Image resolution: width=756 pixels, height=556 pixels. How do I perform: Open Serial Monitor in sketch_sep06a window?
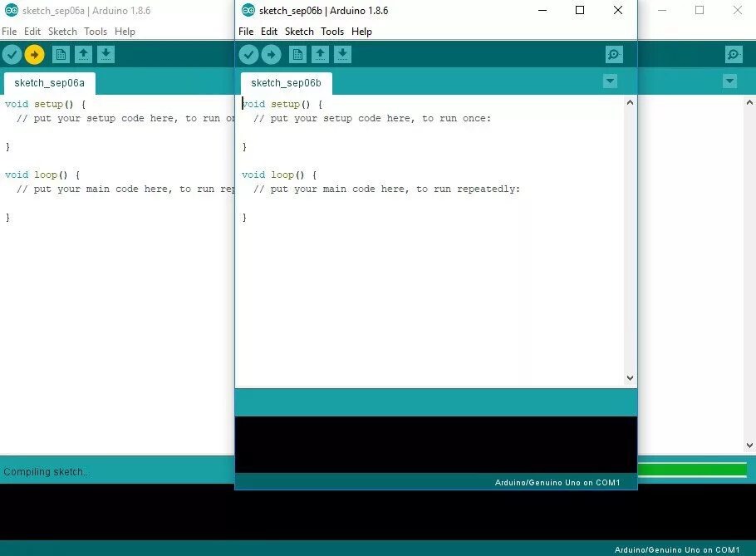point(734,54)
